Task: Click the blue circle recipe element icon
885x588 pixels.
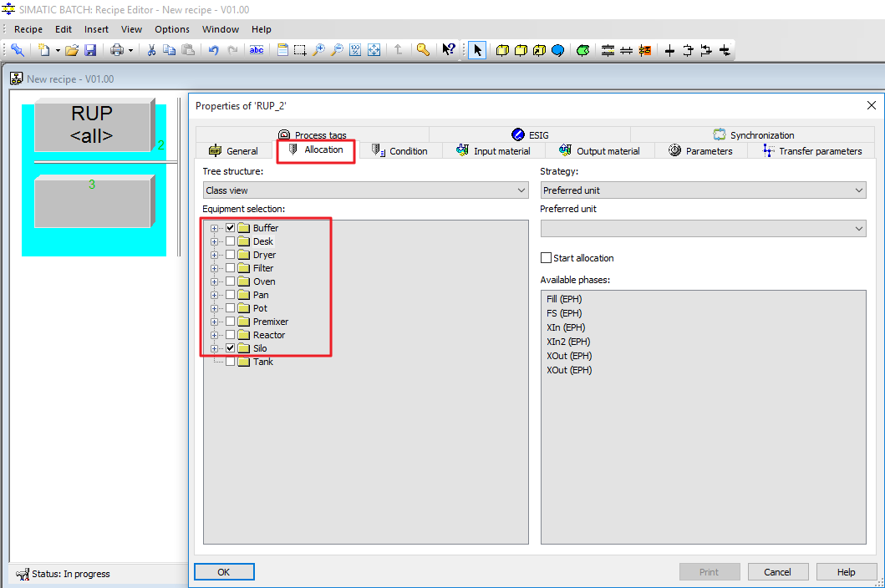Action: (557, 50)
